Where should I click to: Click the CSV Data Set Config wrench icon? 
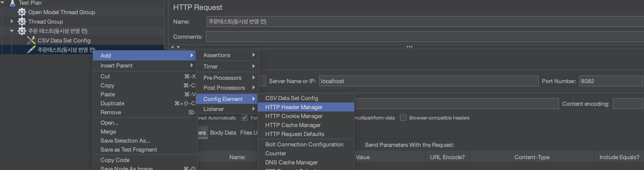31,40
